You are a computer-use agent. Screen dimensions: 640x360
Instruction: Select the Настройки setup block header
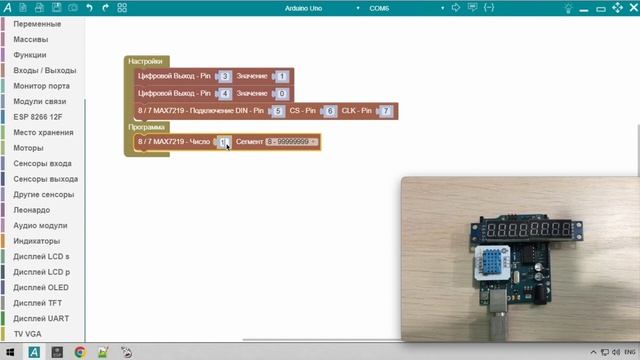[145, 62]
